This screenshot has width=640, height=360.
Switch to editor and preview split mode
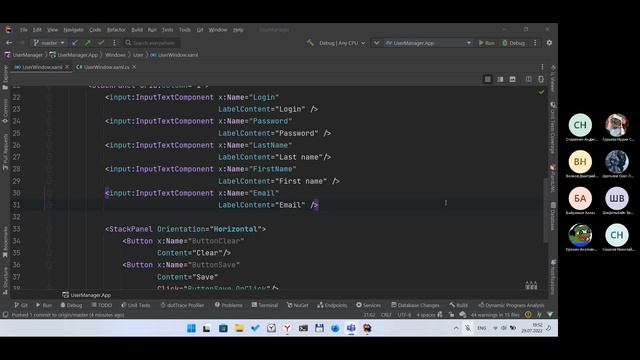coord(500,79)
